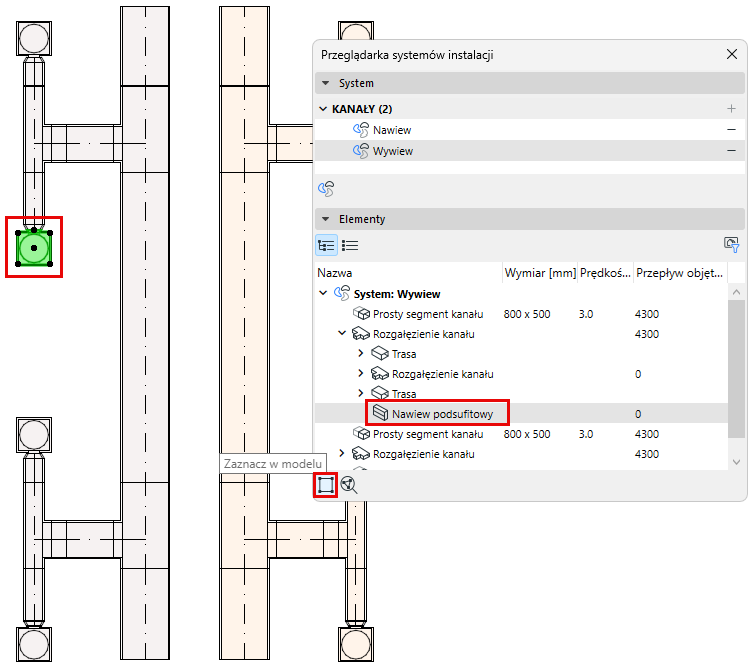Open the elements filter icon
749x666 pixels.
click(731, 245)
